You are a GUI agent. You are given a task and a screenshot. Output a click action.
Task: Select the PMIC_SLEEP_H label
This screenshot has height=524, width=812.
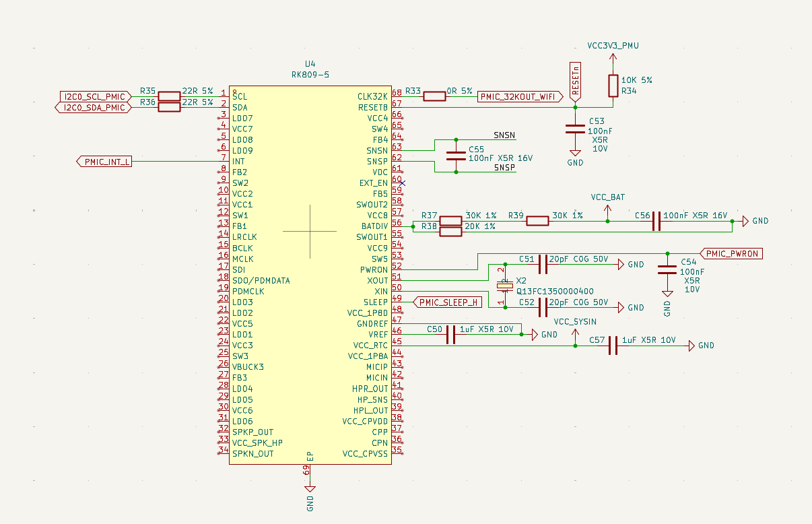447,302
